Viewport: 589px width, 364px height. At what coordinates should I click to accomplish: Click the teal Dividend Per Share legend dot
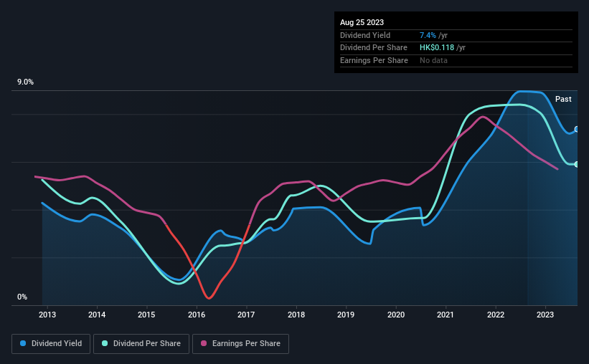[x=105, y=343]
